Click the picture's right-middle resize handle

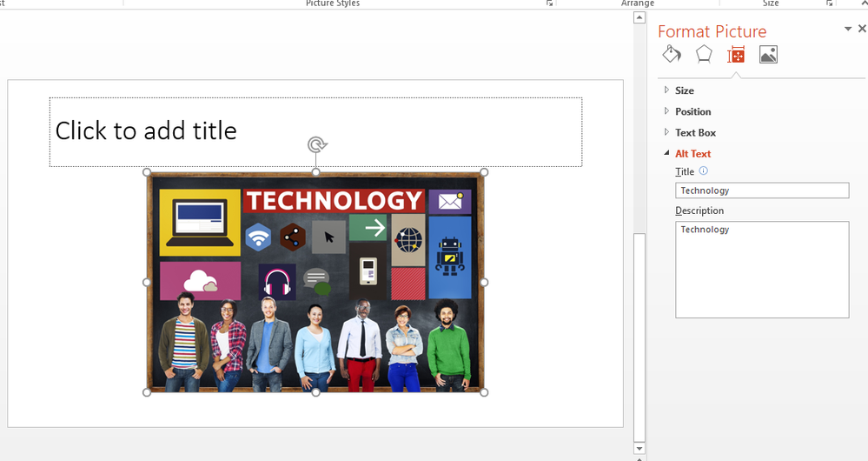tap(484, 283)
